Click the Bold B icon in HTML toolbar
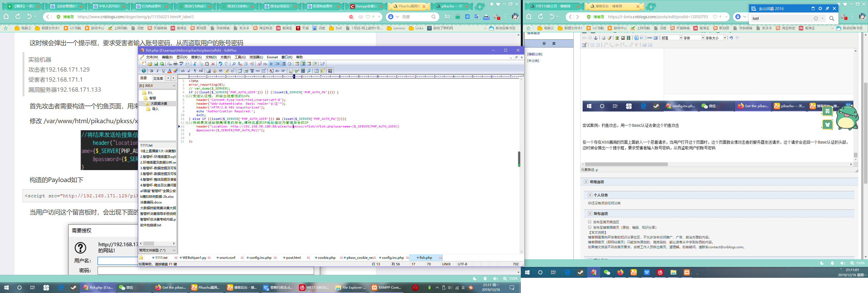The image size is (868, 293). [x=152, y=71]
